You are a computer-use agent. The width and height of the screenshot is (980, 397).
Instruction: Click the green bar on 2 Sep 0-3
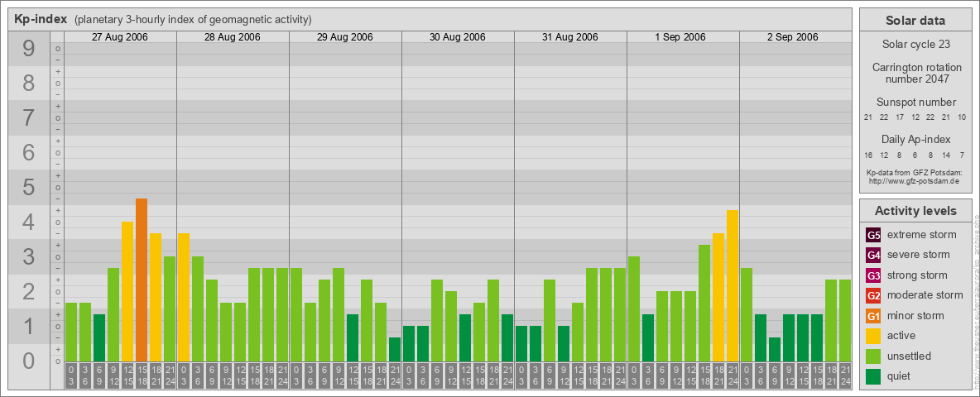coord(747,314)
